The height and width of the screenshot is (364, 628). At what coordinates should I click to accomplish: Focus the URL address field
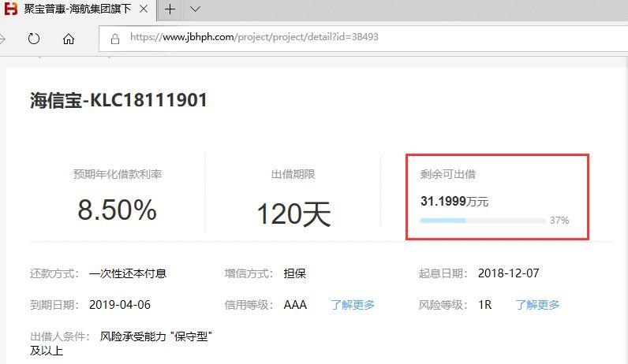tap(363, 39)
